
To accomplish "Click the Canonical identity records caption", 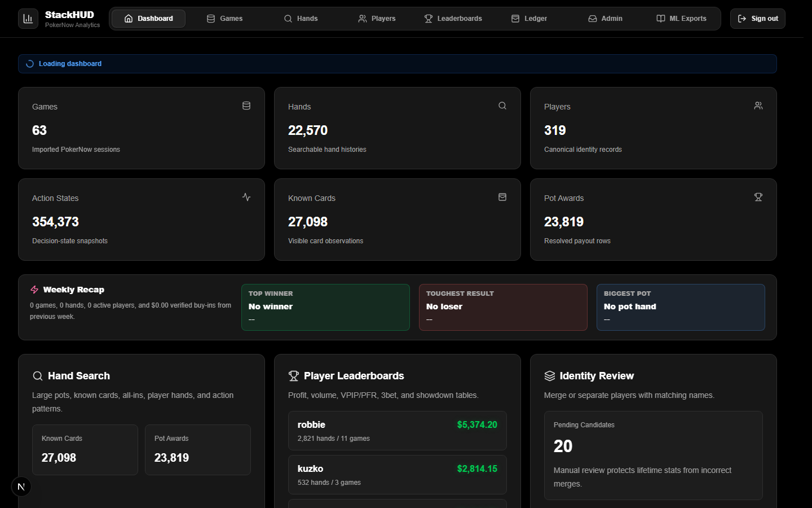I will pos(583,150).
